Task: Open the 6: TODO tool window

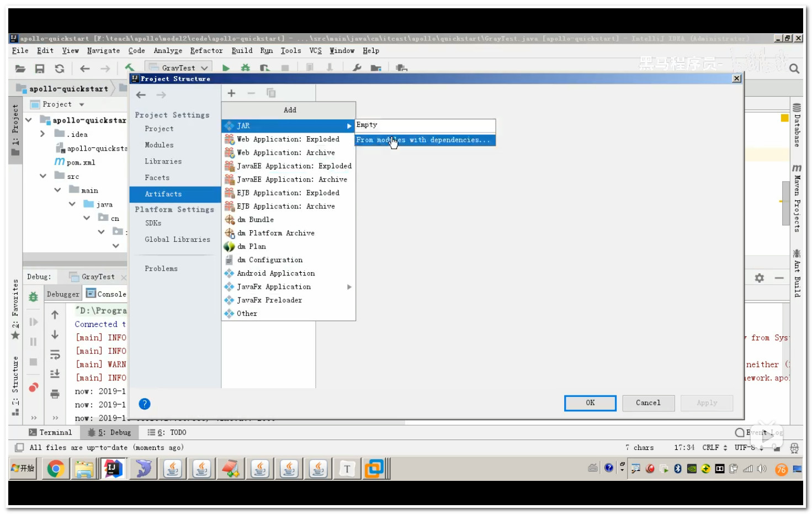Action: tap(167, 433)
